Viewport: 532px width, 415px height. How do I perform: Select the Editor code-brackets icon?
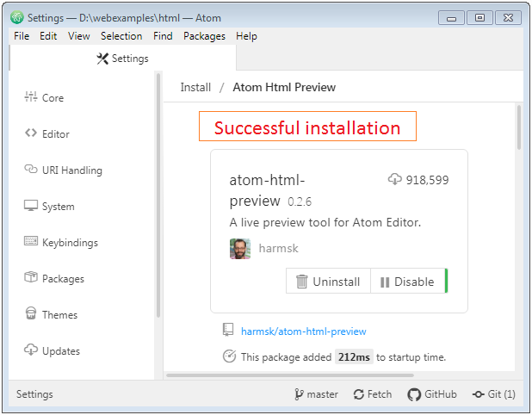(x=30, y=133)
